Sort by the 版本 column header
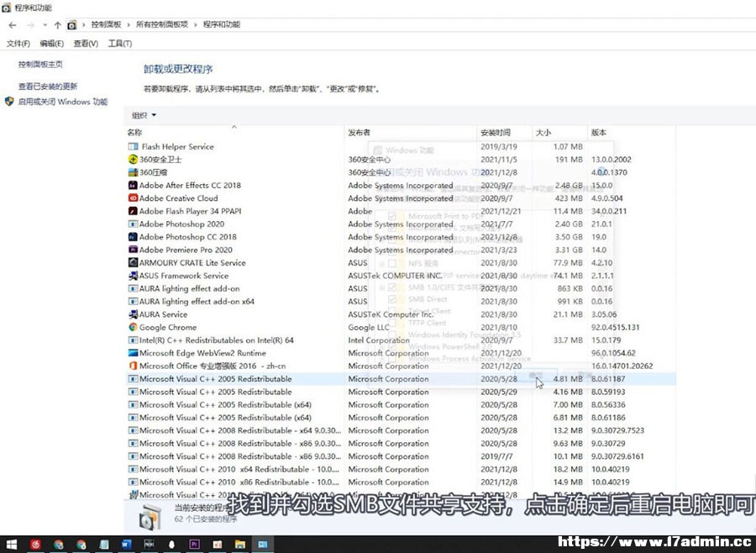 [x=632, y=132]
